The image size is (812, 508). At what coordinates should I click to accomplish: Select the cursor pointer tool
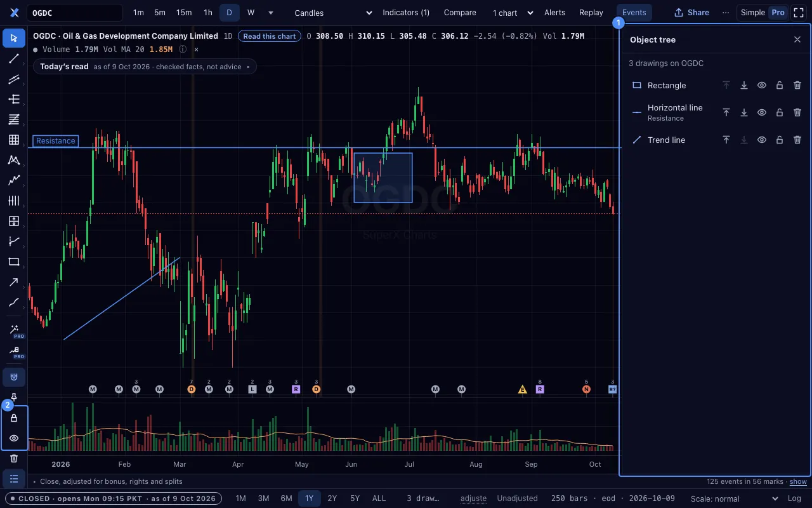(x=14, y=38)
